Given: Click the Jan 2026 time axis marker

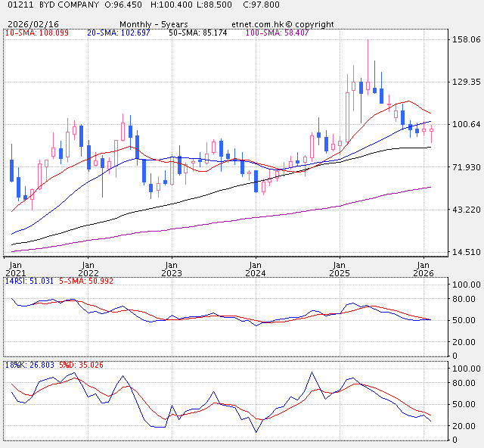Looking at the screenshot, I should 423,269.
